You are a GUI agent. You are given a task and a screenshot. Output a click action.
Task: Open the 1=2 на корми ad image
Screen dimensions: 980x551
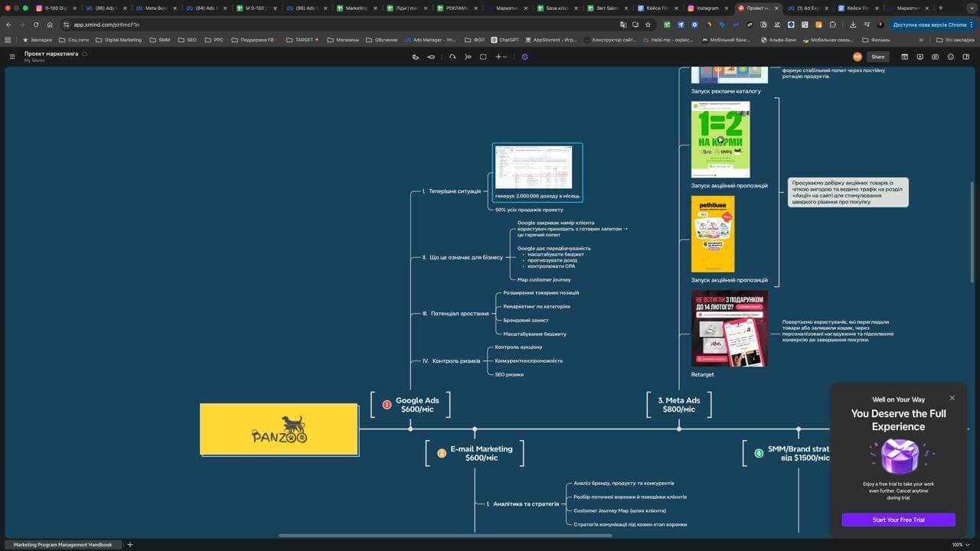(x=720, y=139)
